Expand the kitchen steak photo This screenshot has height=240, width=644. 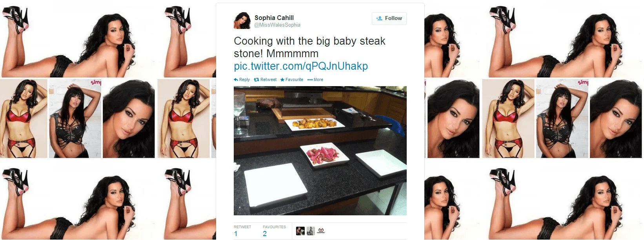[x=320, y=151]
